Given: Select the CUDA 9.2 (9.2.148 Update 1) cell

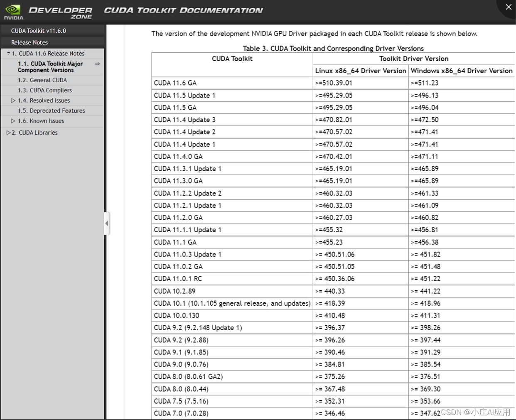Looking at the screenshot, I should [232, 327].
